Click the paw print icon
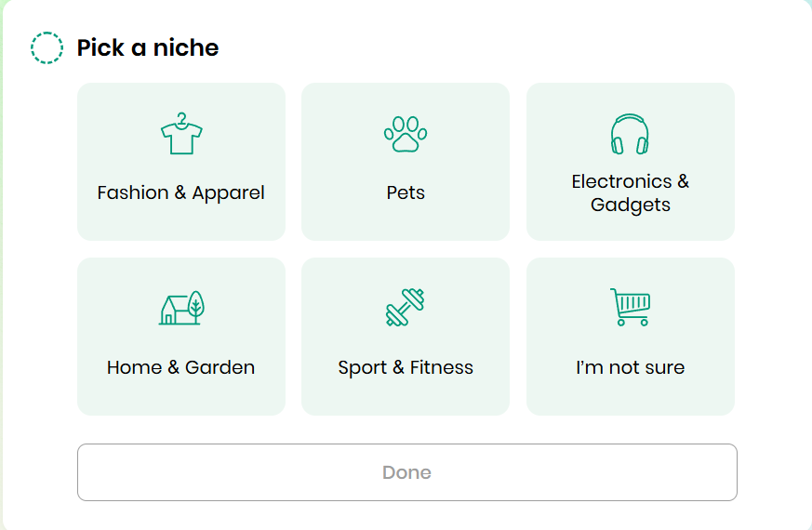The height and width of the screenshot is (530, 812). point(406,134)
